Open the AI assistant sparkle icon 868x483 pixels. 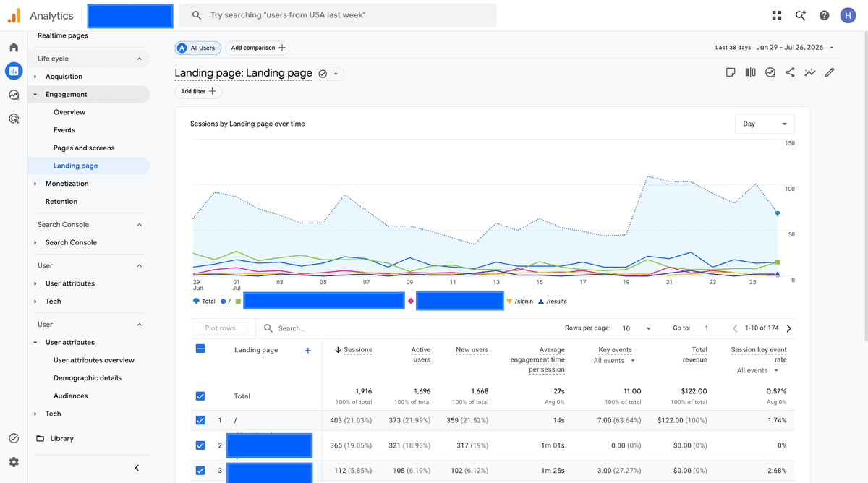coord(801,15)
